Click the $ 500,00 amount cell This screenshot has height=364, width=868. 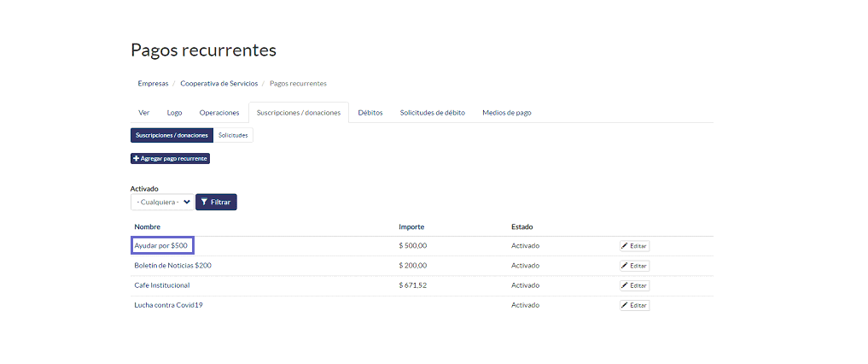[413, 245]
